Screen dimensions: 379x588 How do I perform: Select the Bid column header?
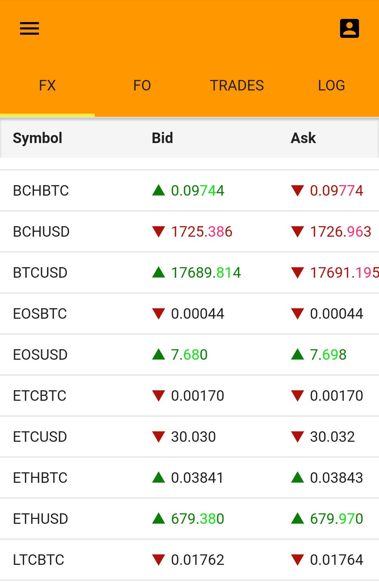click(x=162, y=138)
